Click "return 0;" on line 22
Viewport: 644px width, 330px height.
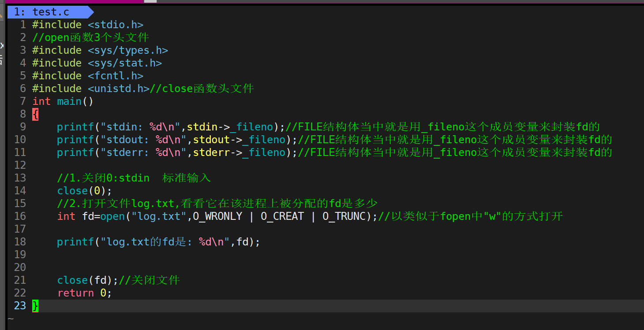pyautogui.click(x=85, y=293)
